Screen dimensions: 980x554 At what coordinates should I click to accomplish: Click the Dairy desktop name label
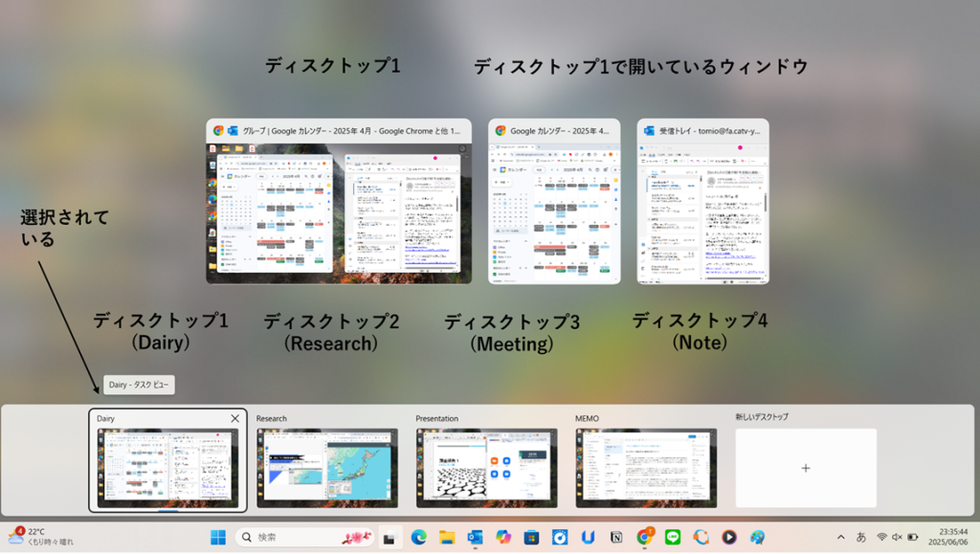coord(105,418)
